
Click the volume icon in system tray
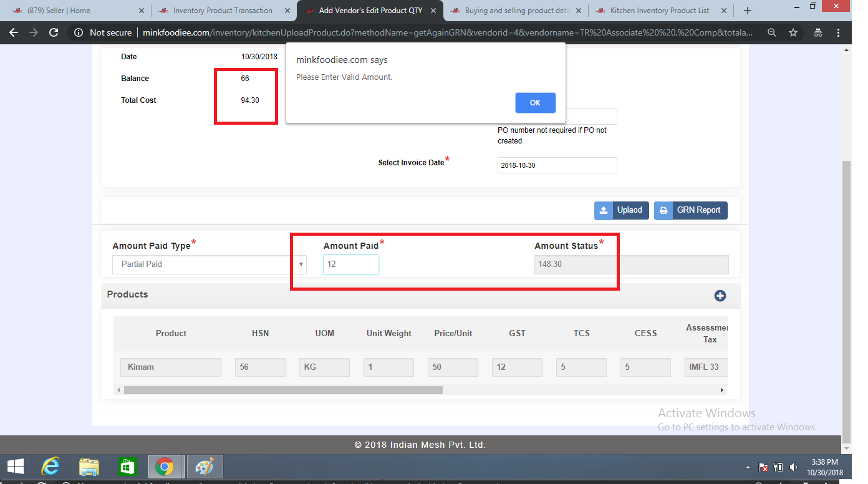[x=793, y=467]
